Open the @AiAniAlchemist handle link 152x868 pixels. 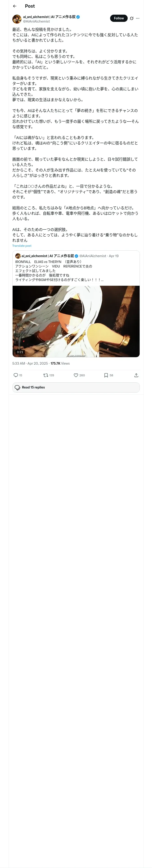click(x=36, y=21)
